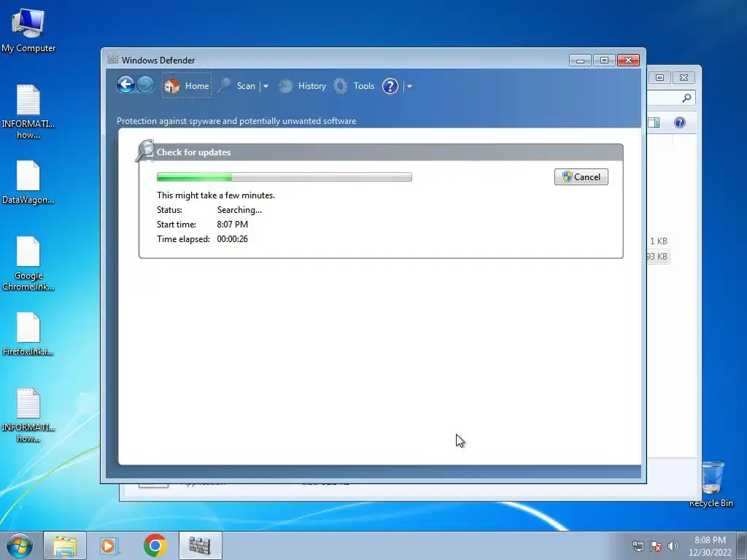Open Help in the background Explorer window
This screenshot has height=560, width=747.
[x=680, y=122]
